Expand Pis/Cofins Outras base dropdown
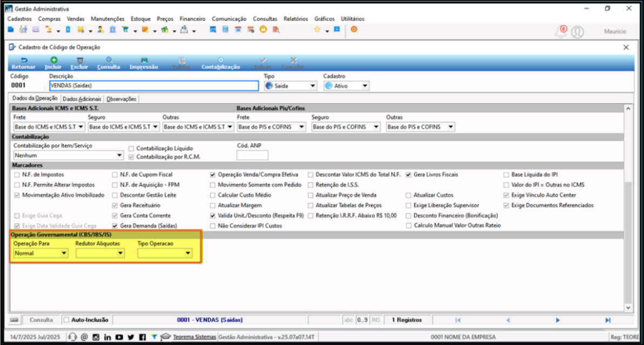This screenshot has height=345, width=644. tap(451, 127)
